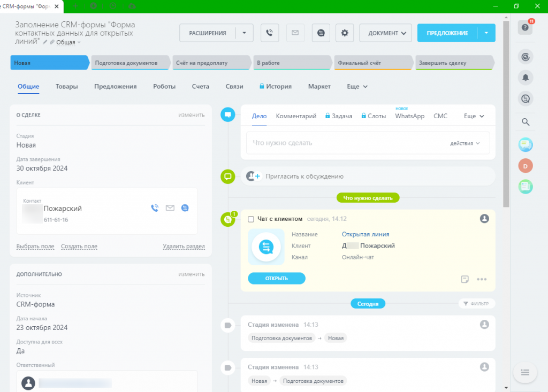Open the ДОКУМЕНТ dropdown
This screenshot has height=392, width=548.
pos(385,33)
